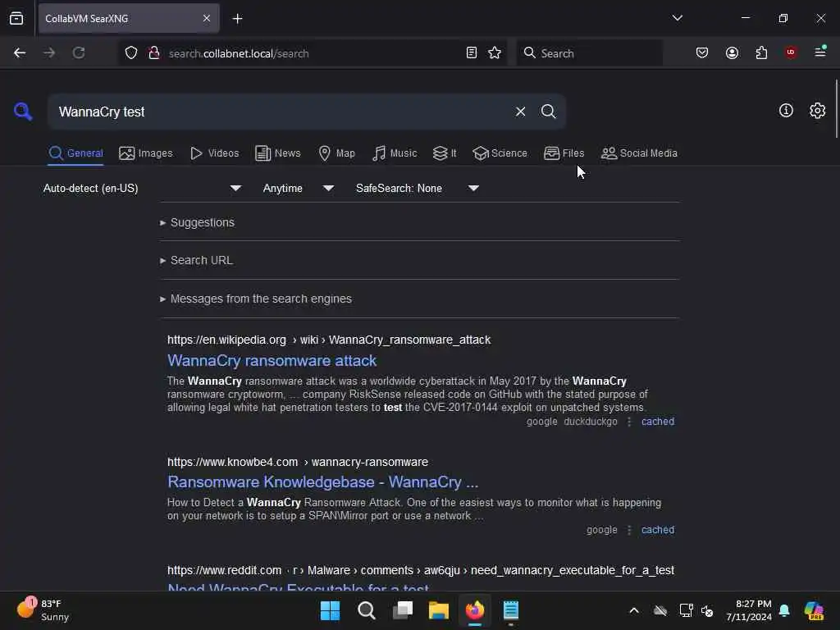
Task: Go back with the browser back arrow
Action: 20,52
